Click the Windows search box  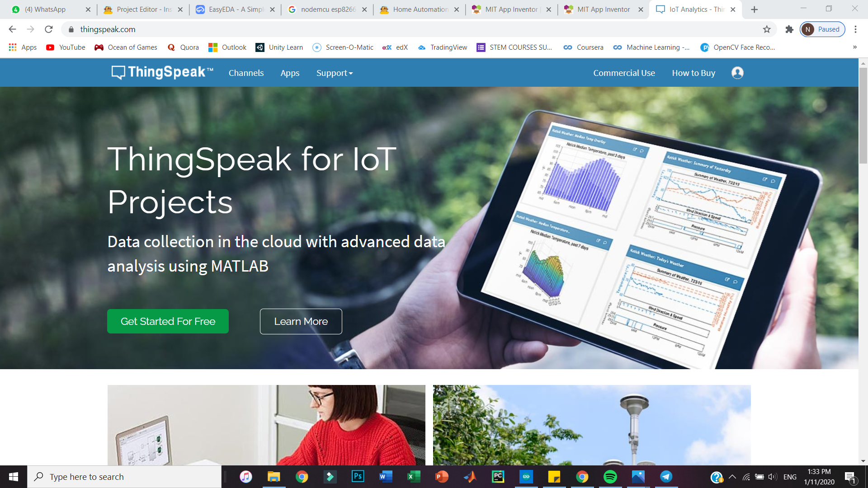tap(124, 477)
